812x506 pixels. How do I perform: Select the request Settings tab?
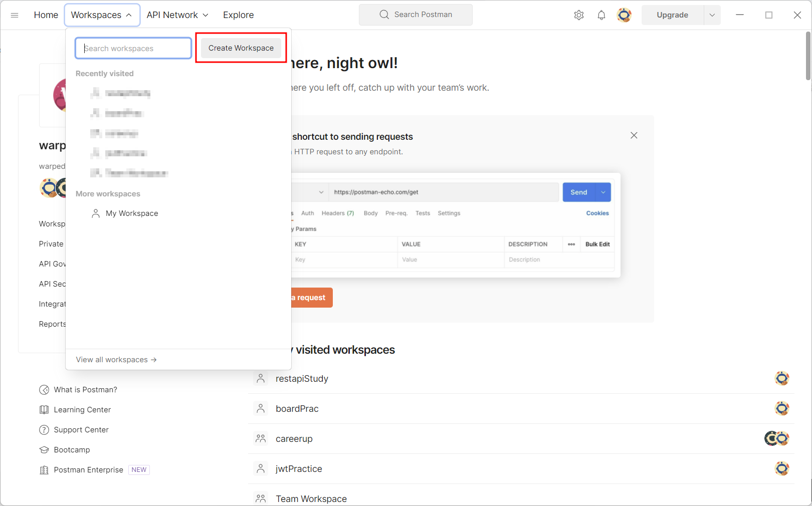click(x=449, y=213)
